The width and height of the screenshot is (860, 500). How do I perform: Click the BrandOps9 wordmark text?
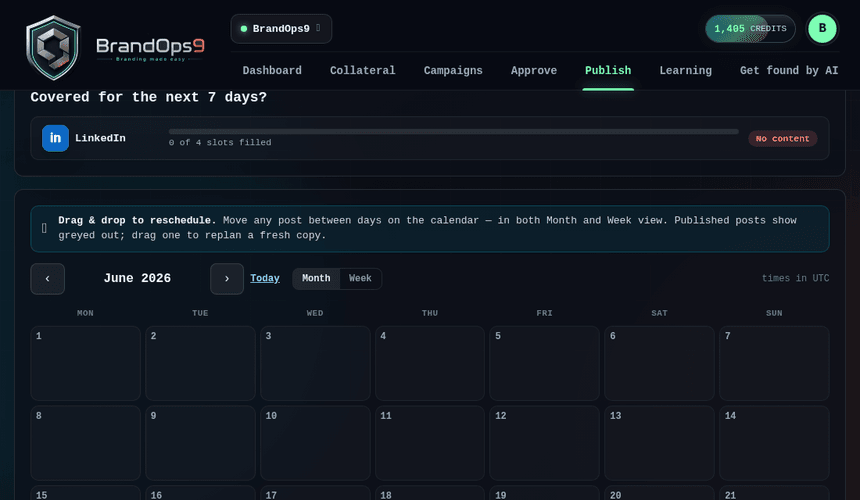point(150,46)
